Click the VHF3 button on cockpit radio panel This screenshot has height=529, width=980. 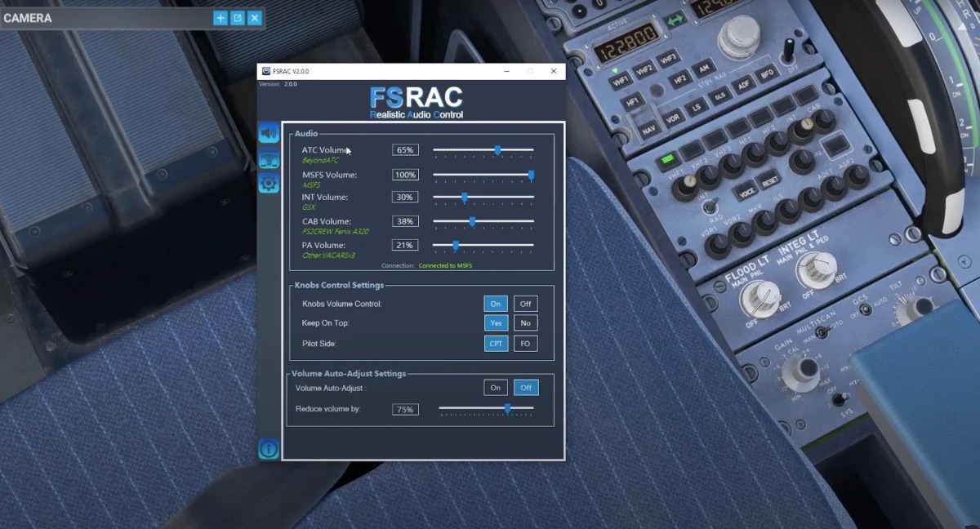click(668, 60)
